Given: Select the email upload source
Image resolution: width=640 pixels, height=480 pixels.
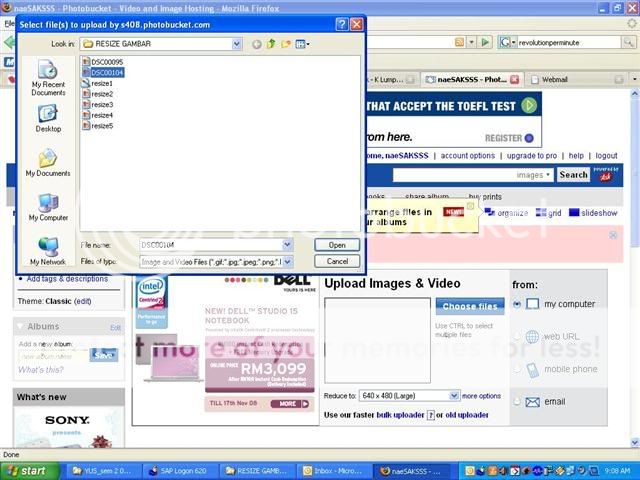Looking at the screenshot, I should coord(517,402).
